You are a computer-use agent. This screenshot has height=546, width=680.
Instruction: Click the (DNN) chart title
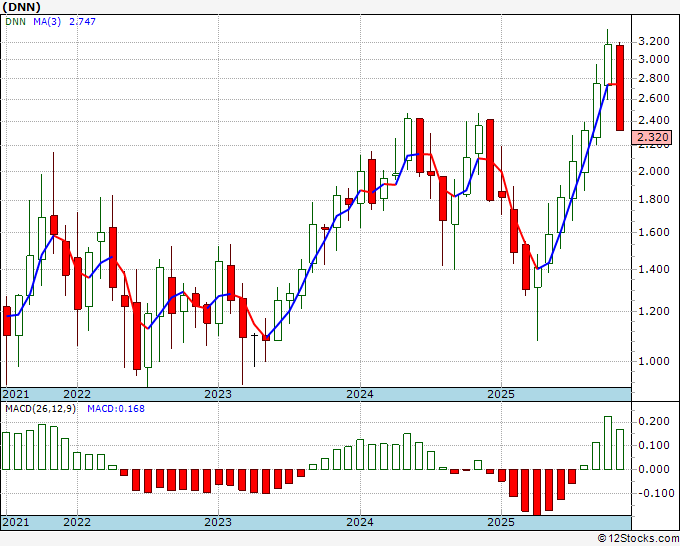pos(21,7)
